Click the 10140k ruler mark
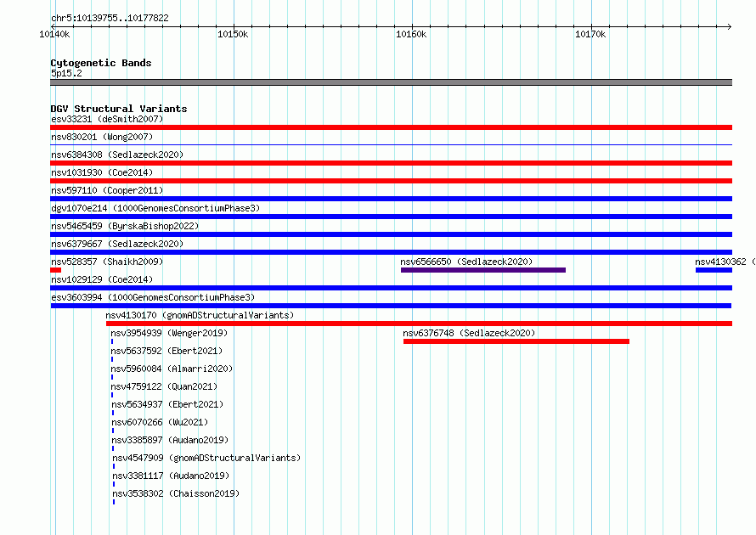756x535 pixels. (54, 34)
